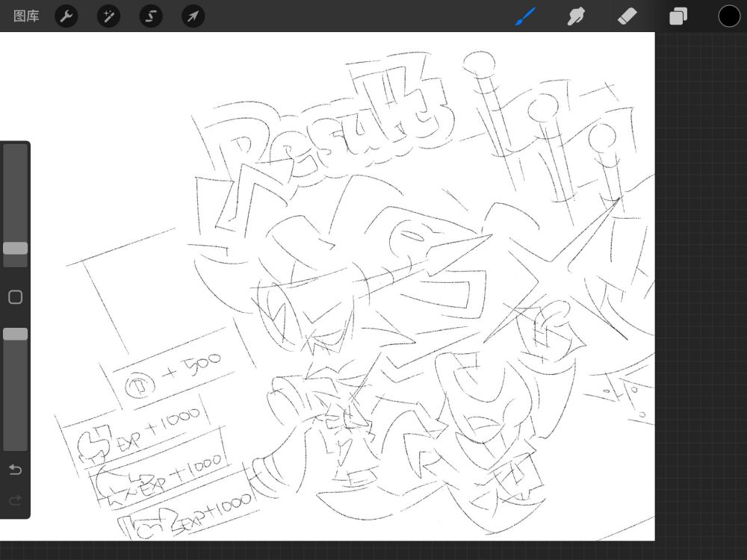Select the Smudge finger tool
The height and width of the screenshot is (560, 747).
(x=576, y=16)
